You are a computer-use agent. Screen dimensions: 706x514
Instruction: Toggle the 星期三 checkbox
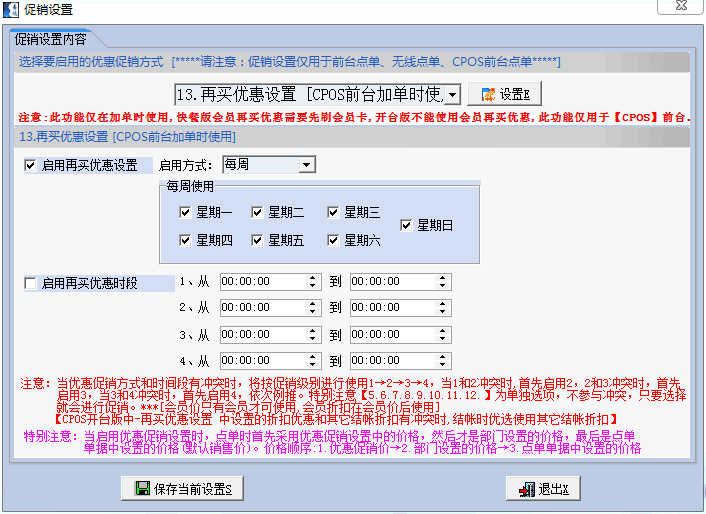click(333, 212)
